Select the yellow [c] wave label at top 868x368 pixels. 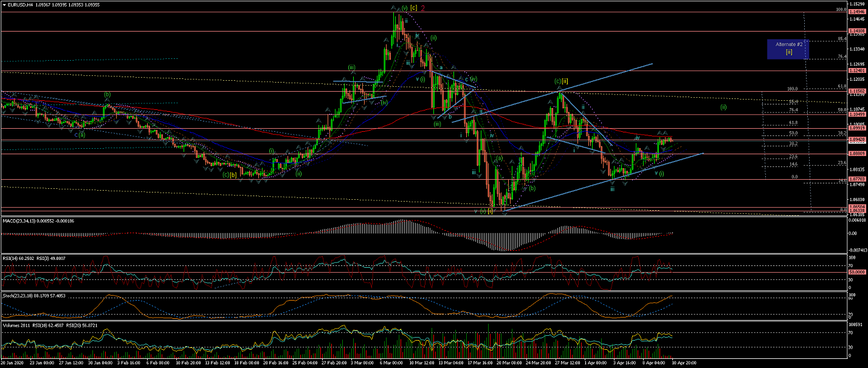[x=413, y=8]
